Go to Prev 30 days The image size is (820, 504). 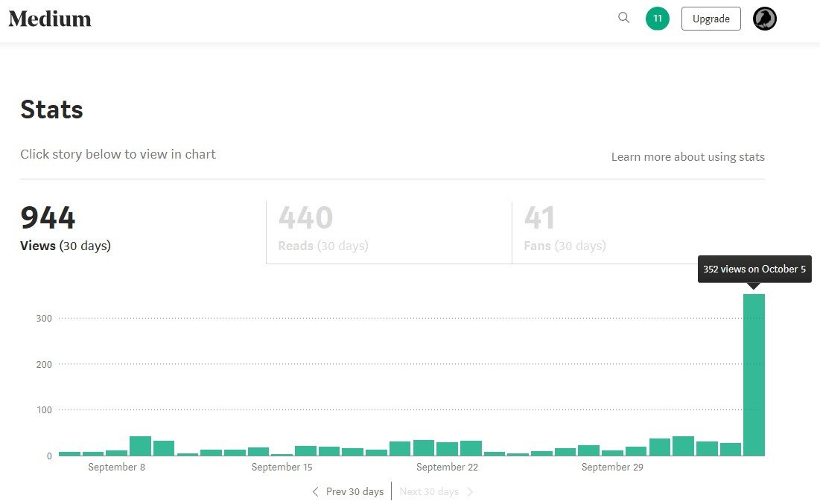(355, 491)
